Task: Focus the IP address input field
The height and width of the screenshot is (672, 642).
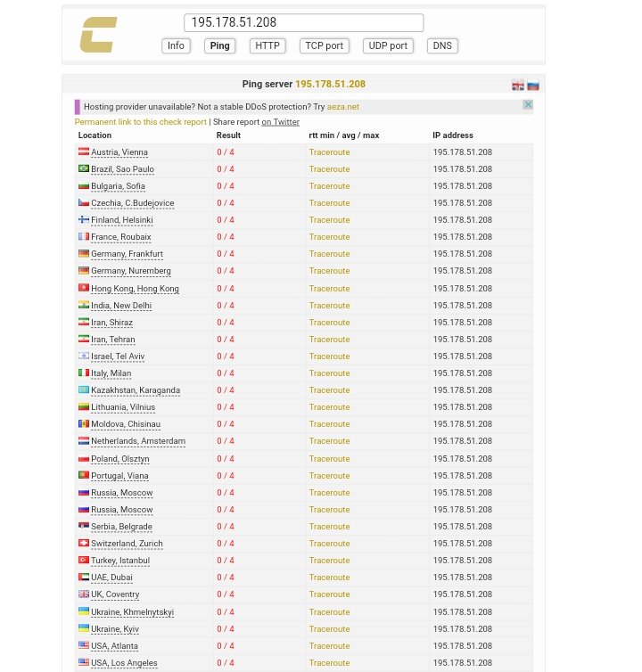Action: point(304,22)
